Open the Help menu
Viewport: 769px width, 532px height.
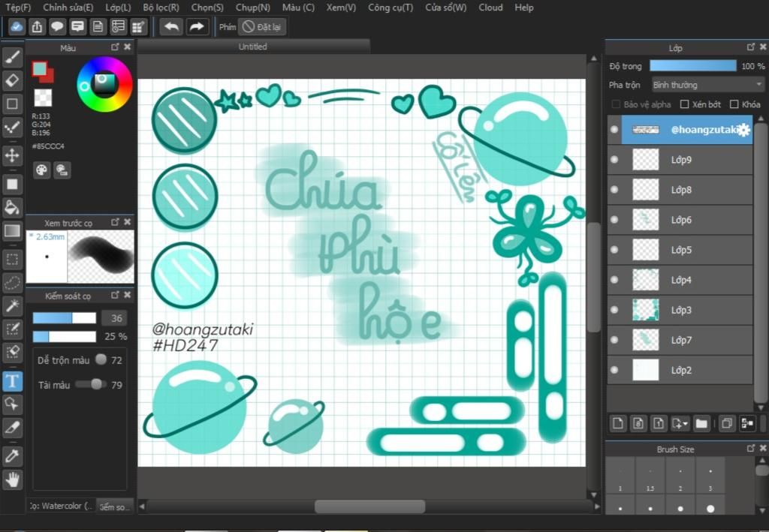[523, 8]
